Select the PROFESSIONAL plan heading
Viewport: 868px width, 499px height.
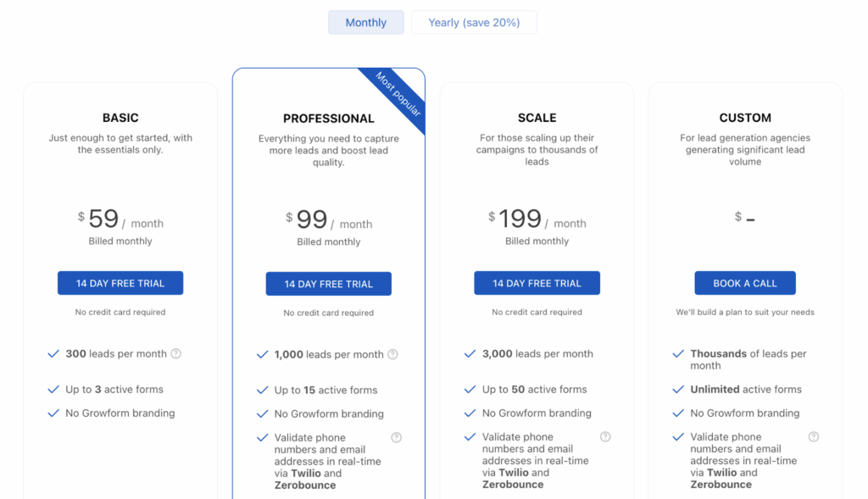pyautogui.click(x=329, y=119)
